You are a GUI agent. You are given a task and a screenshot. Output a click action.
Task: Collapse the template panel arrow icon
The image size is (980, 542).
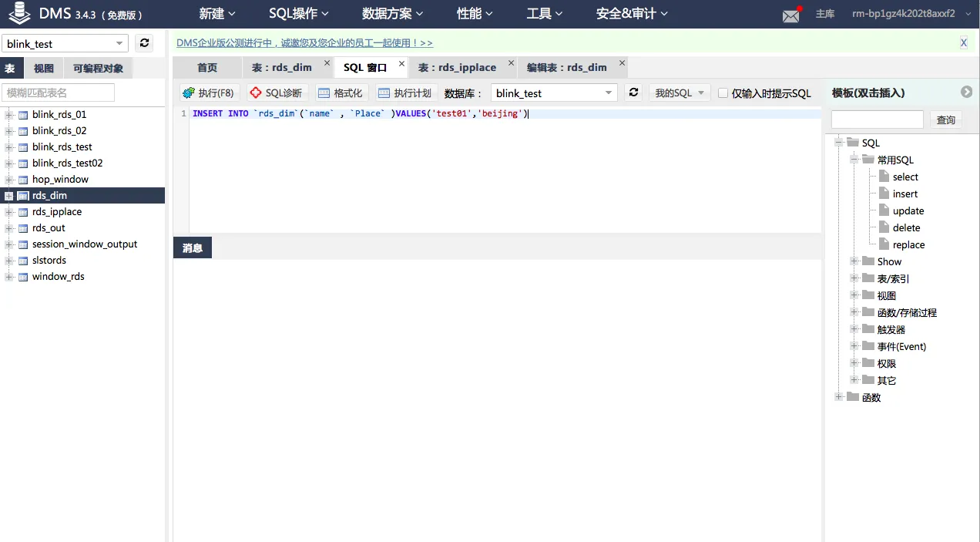pyautogui.click(x=966, y=92)
